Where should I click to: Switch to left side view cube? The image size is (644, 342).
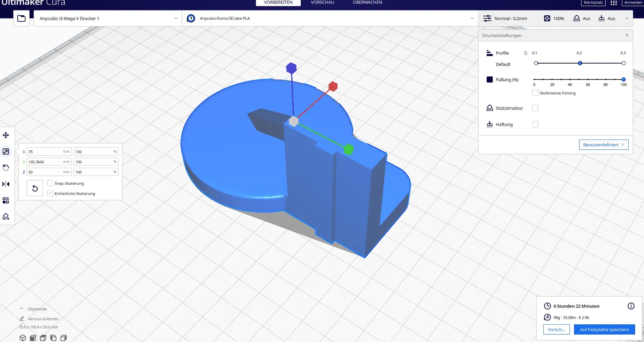click(x=53, y=338)
